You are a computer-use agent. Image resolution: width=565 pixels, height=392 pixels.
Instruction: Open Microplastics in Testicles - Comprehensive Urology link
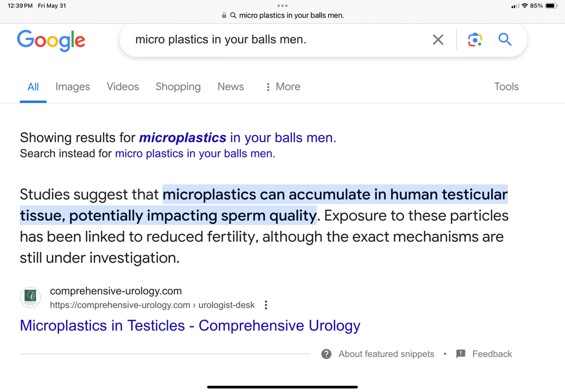coord(190,326)
